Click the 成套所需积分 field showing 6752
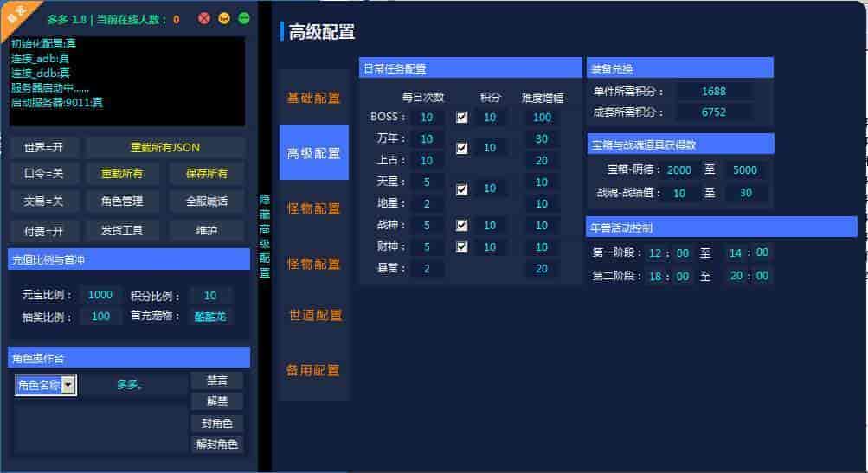Viewport: 868px width, 473px height. coord(714,112)
